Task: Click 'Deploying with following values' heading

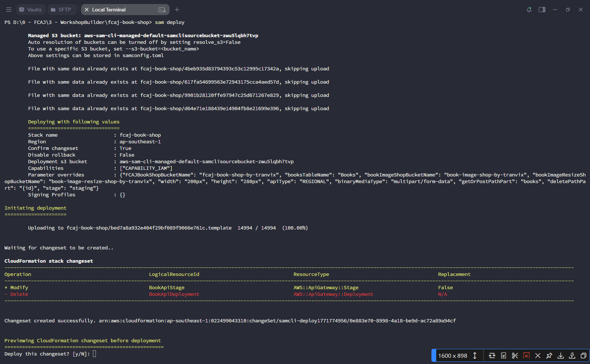Action: click(x=74, y=122)
